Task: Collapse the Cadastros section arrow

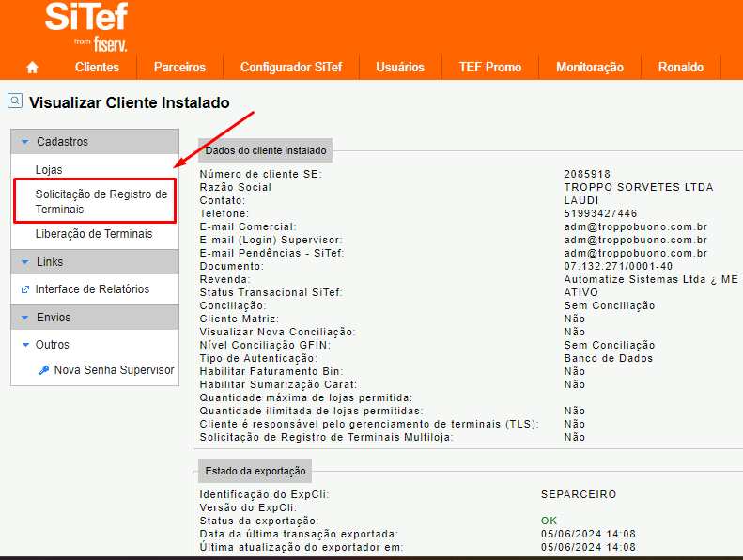Action: [25, 142]
